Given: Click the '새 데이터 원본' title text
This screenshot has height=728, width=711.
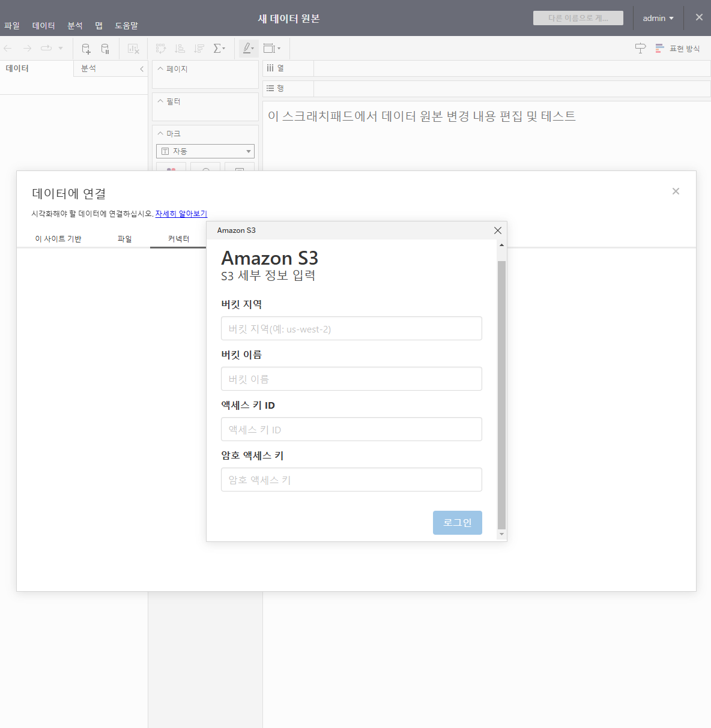Looking at the screenshot, I should coord(289,19).
